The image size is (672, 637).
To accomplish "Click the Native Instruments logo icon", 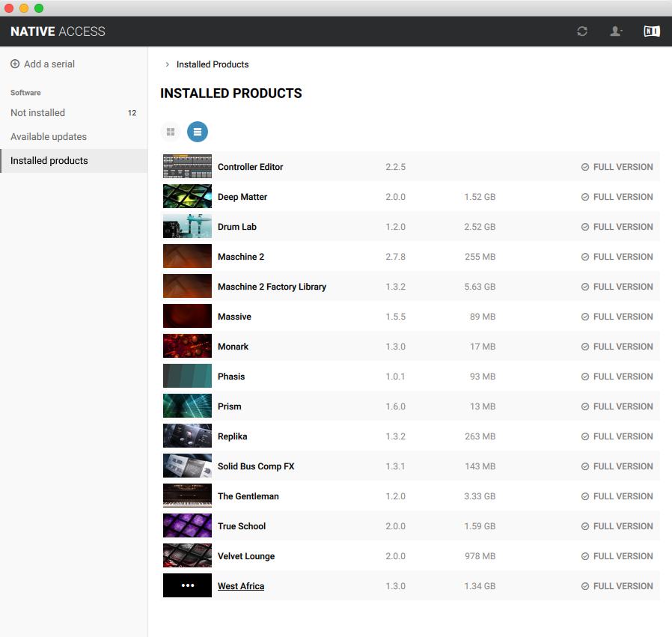I will point(652,31).
